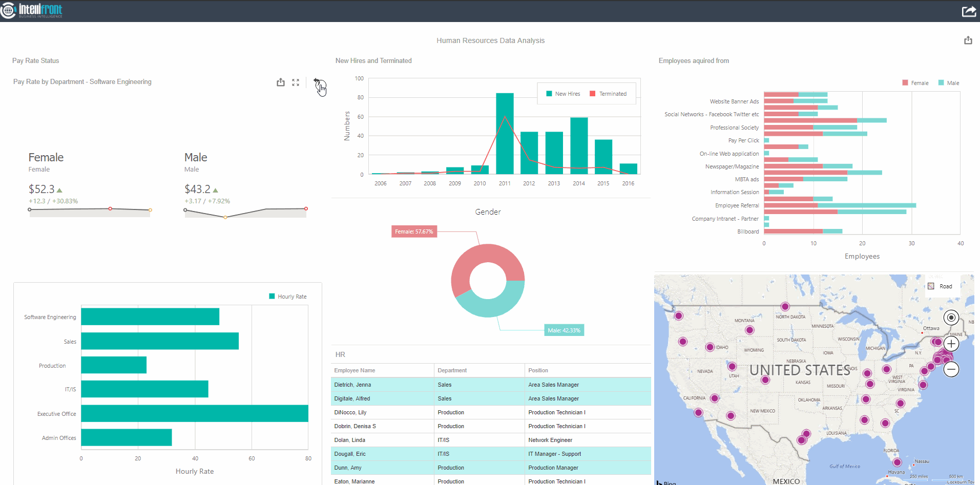Click the Executive Office hourly rate bar

(195, 413)
